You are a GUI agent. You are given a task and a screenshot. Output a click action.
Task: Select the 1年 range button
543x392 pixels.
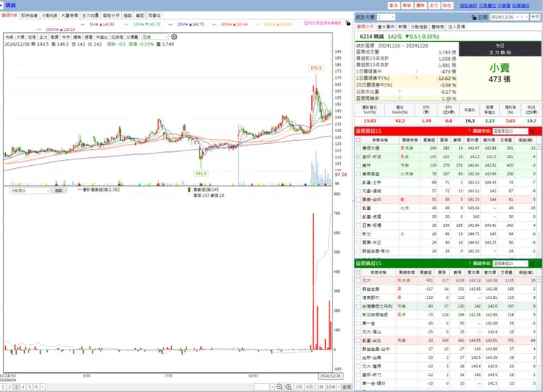[321, 387]
